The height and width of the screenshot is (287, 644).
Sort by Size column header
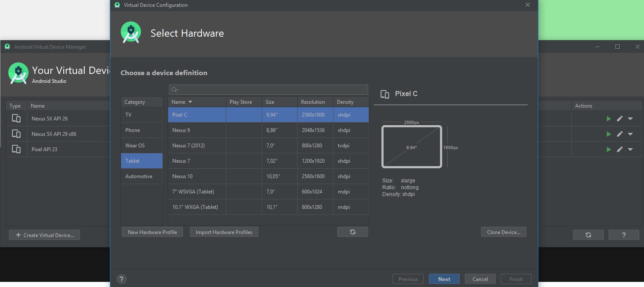280,102
